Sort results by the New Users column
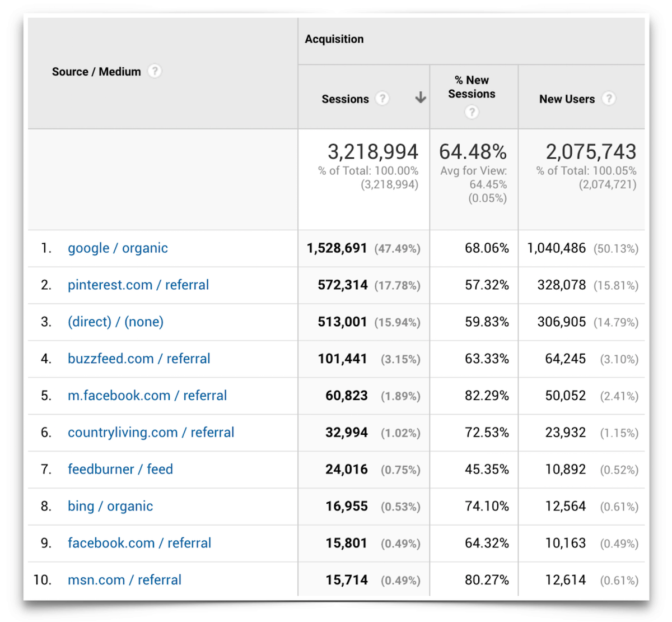The width and height of the screenshot is (672, 622). pos(567,99)
